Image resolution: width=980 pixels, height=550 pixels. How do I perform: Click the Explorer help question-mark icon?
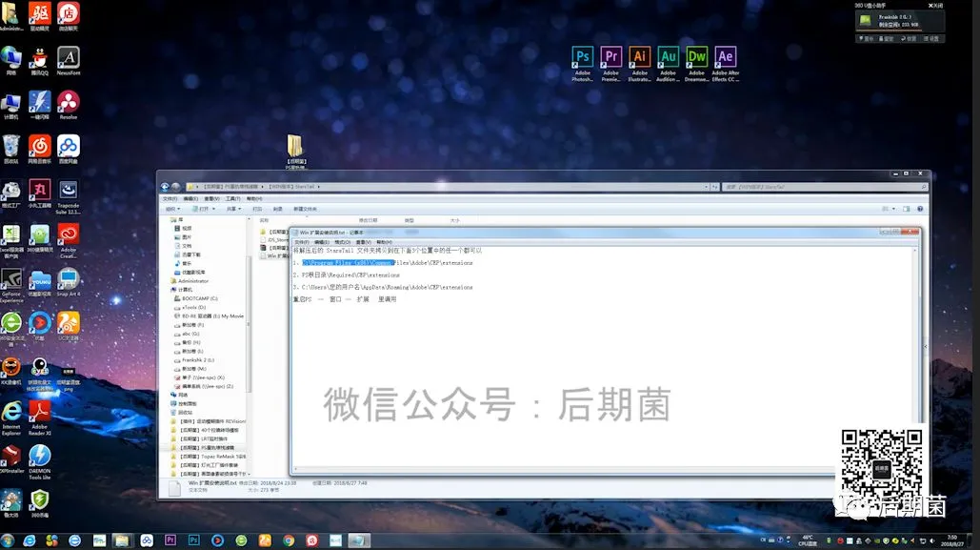(920, 209)
